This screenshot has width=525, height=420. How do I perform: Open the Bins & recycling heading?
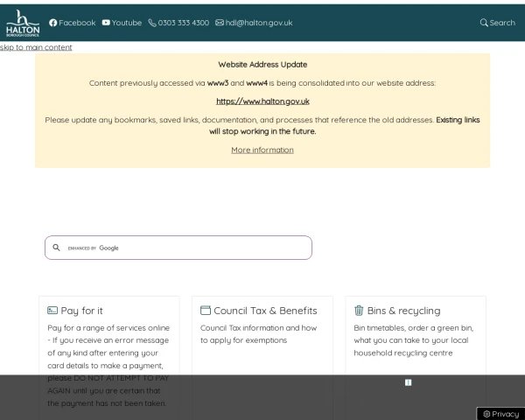(403, 311)
